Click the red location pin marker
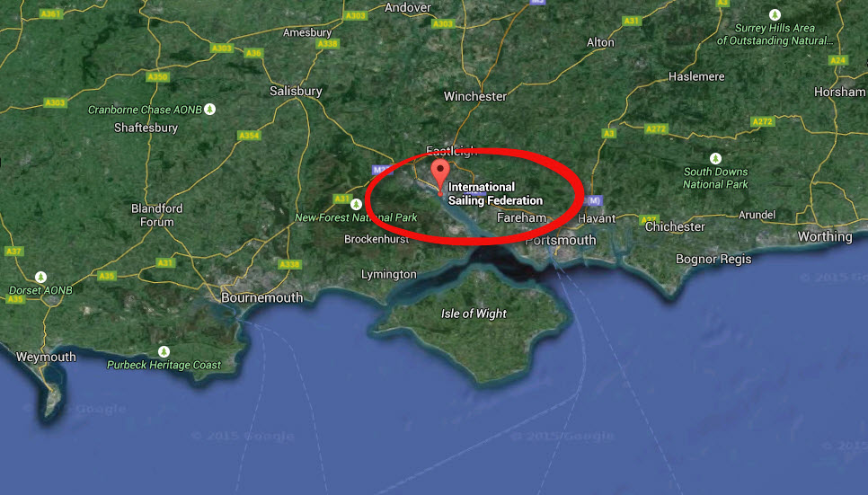The width and height of the screenshot is (868, 495). 440,175
